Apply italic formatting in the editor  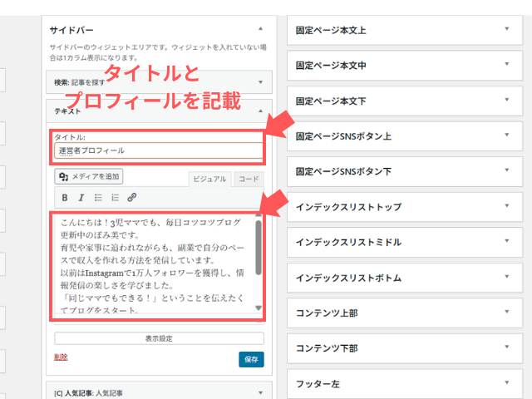click(x=81, y=198)
